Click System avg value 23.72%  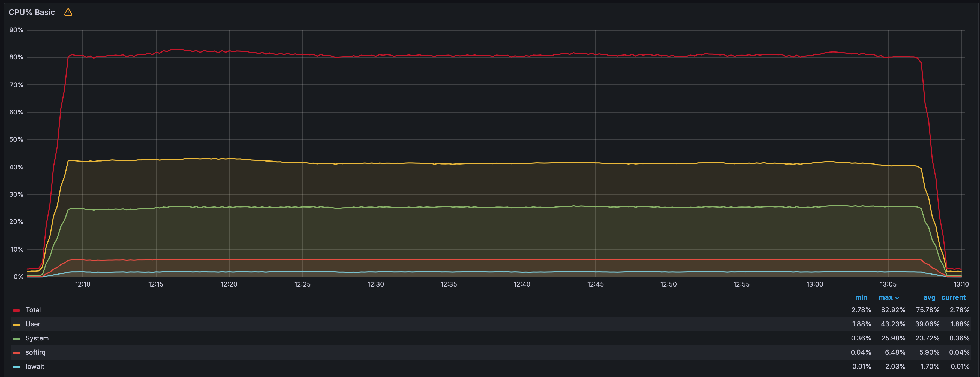[x=927, y=338]
